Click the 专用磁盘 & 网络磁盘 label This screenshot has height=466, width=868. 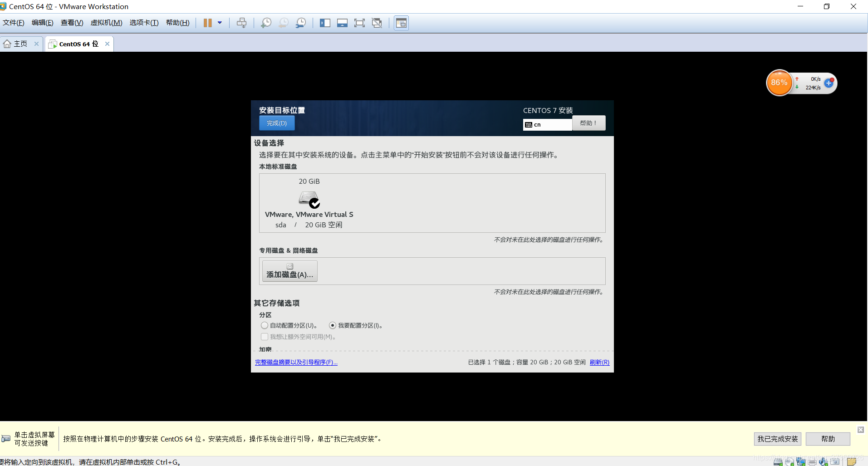[x=289, y=250]
